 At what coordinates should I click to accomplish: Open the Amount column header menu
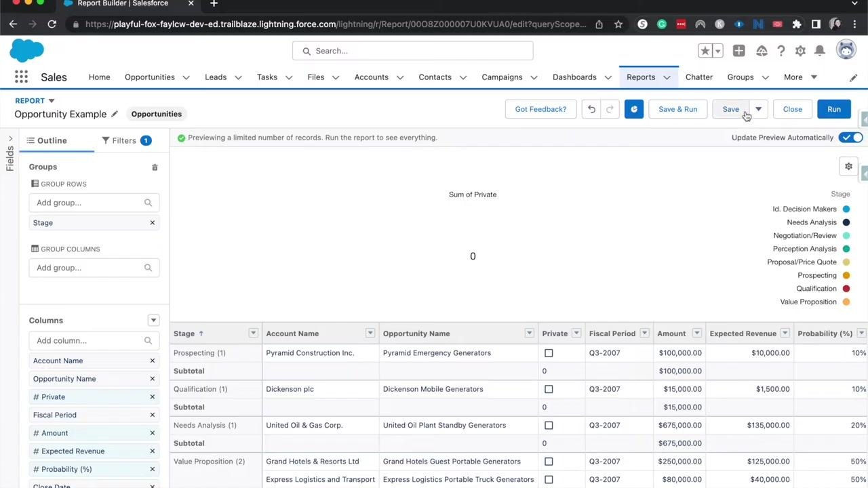tap(696, 333)
